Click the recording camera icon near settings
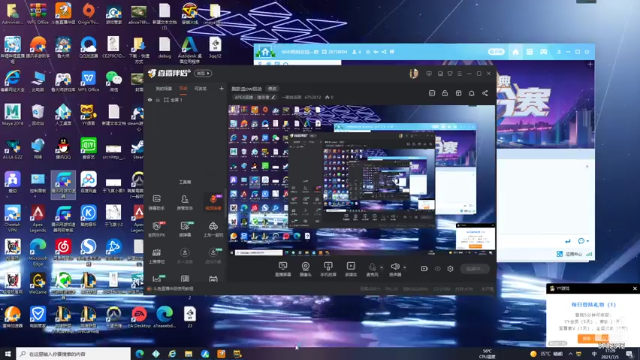640x360 pixels. click(424, 269)
